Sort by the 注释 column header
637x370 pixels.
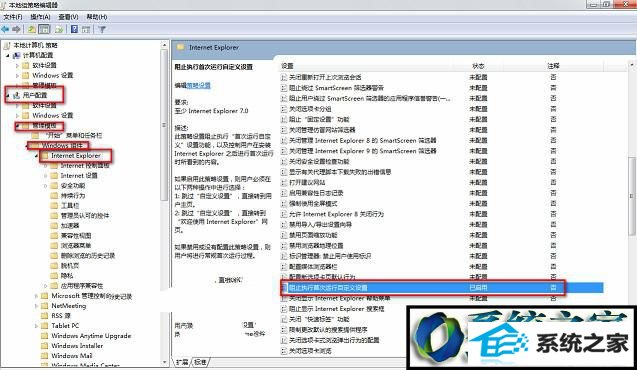553,66
